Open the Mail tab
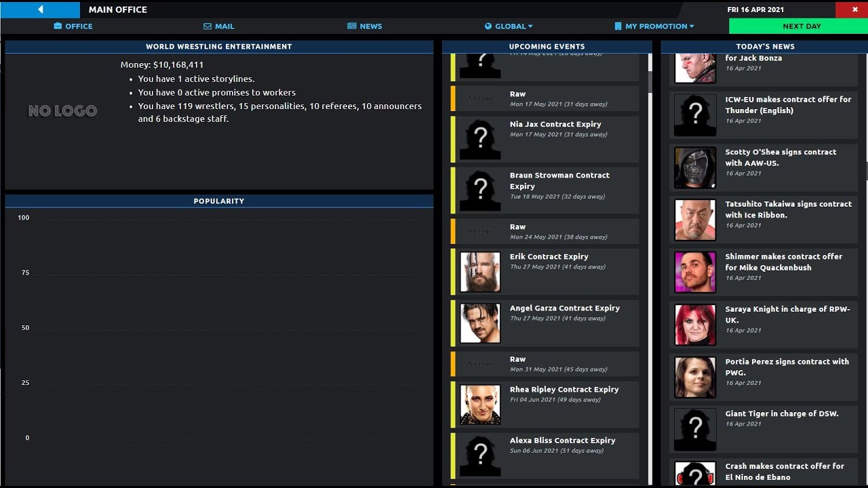This screenshot has width=868, height=488. pos(219,26)
